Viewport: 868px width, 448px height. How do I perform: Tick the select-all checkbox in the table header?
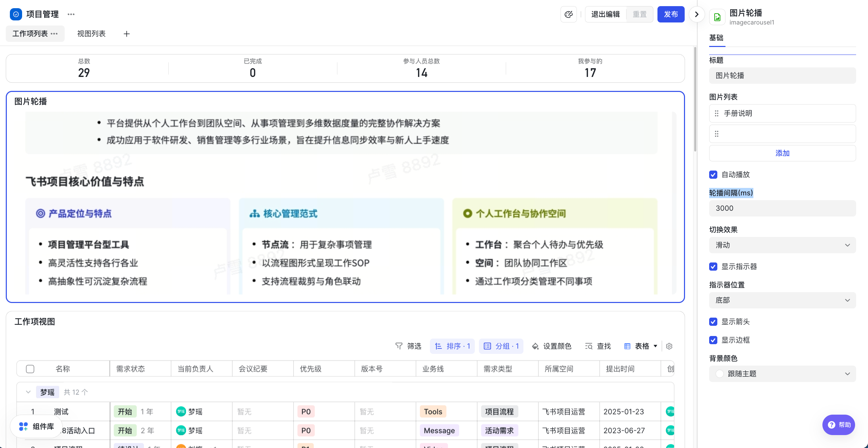(x=30, y=369)
